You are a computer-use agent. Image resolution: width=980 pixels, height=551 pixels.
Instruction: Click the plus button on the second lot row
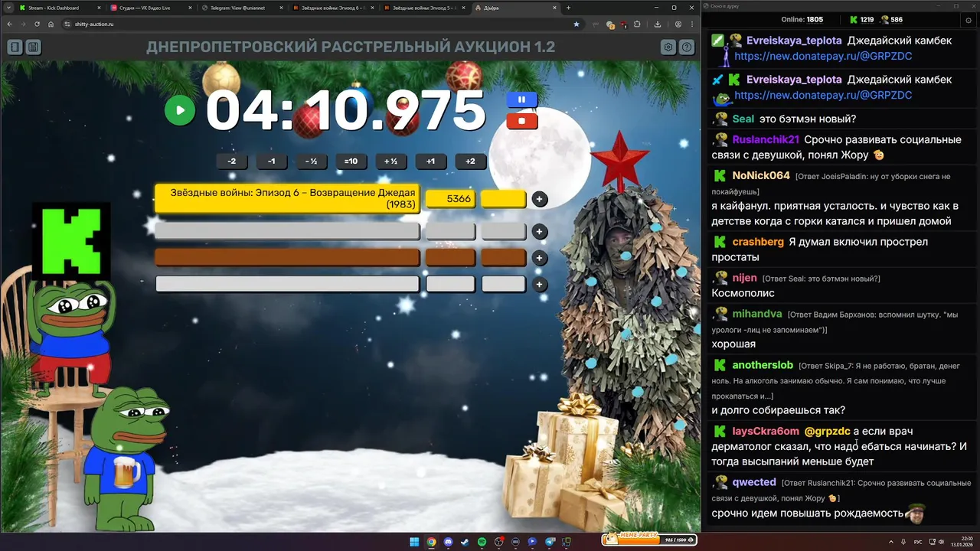point(540,231)
